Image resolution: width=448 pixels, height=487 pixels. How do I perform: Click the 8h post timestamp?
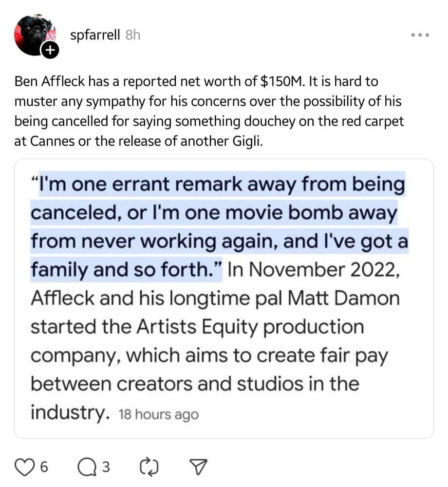tap(132, 35)
